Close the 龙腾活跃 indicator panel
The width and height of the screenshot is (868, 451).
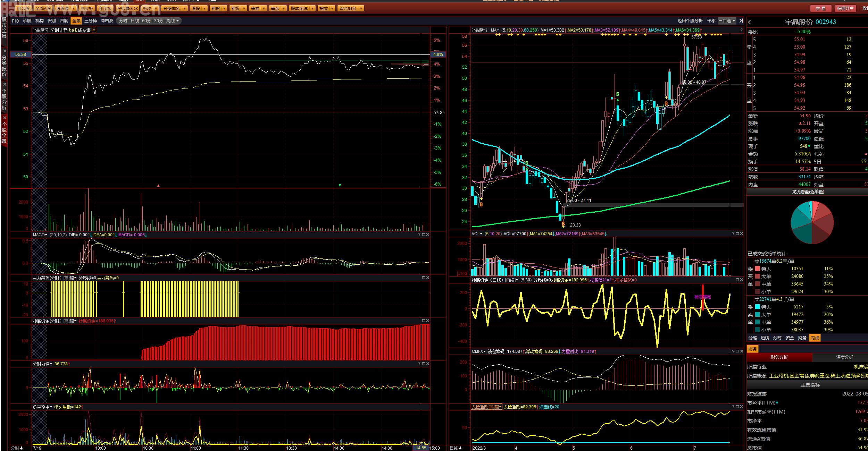pyautogui.click(x=742, y=407)
